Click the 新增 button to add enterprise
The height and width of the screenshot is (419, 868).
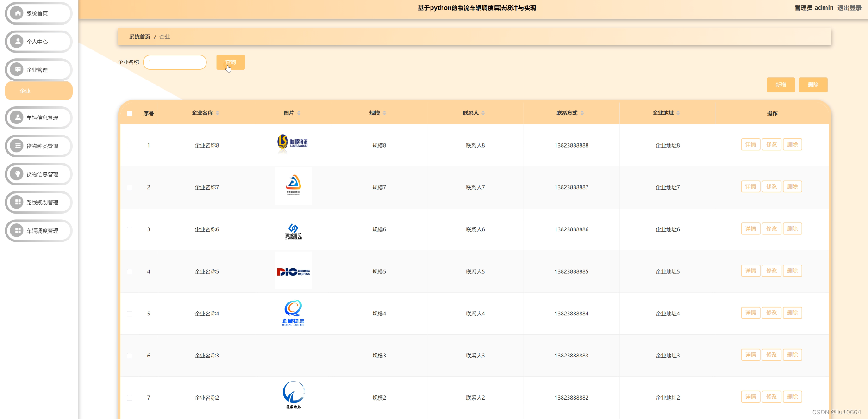[781, 85]
